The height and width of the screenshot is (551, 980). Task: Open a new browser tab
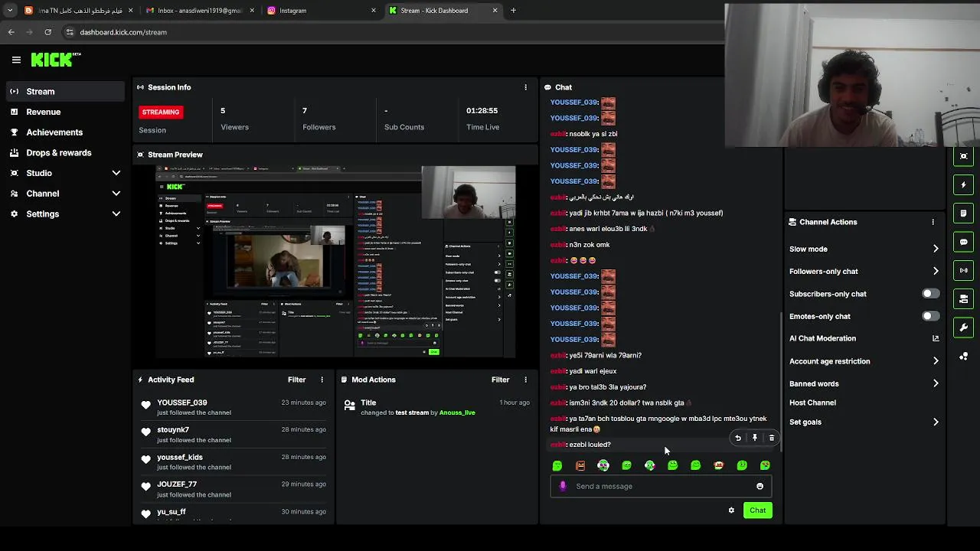click(x=513, y=11)
